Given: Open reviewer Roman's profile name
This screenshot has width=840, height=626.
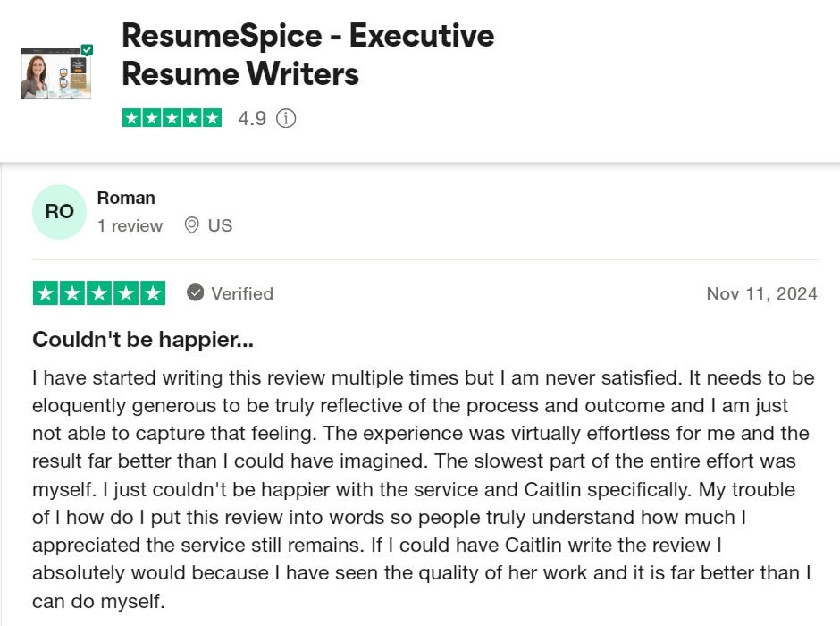Looking at the screenshot, I should pos(126,198).
